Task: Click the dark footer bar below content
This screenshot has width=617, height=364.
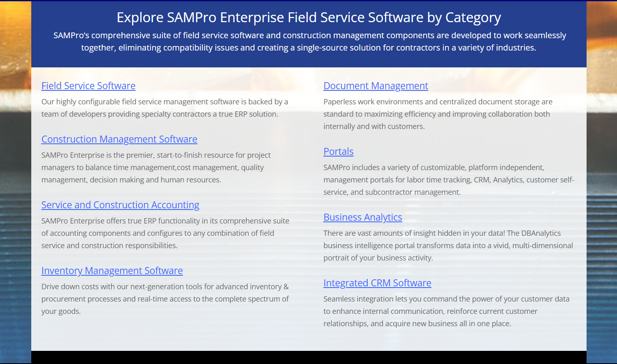Action: pos(308,357)
